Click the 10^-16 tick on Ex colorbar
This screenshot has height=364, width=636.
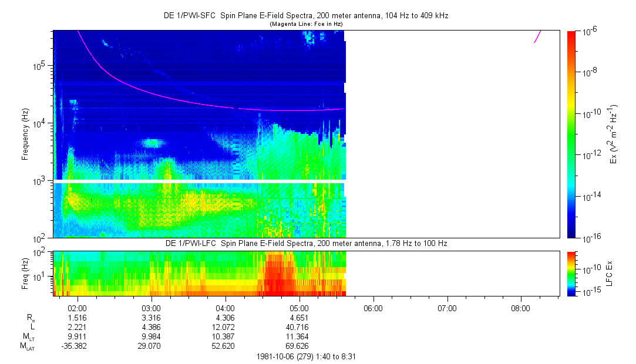tap(590, 237)
